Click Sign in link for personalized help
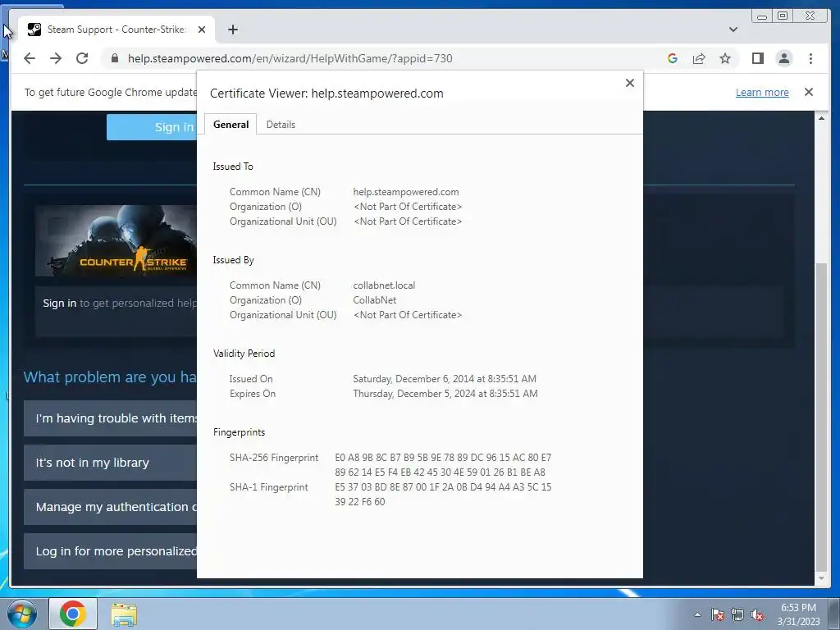840x630 pixels. pos(59,304)
